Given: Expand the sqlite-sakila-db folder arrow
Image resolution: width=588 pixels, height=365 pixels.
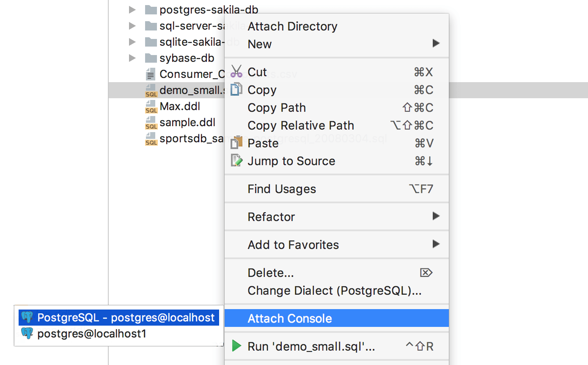Looking at the screenshot, I should [132, 42].
